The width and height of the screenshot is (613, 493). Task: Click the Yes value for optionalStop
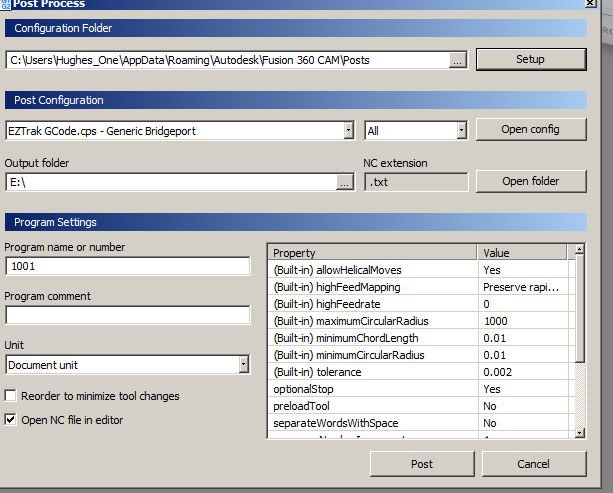523,389
